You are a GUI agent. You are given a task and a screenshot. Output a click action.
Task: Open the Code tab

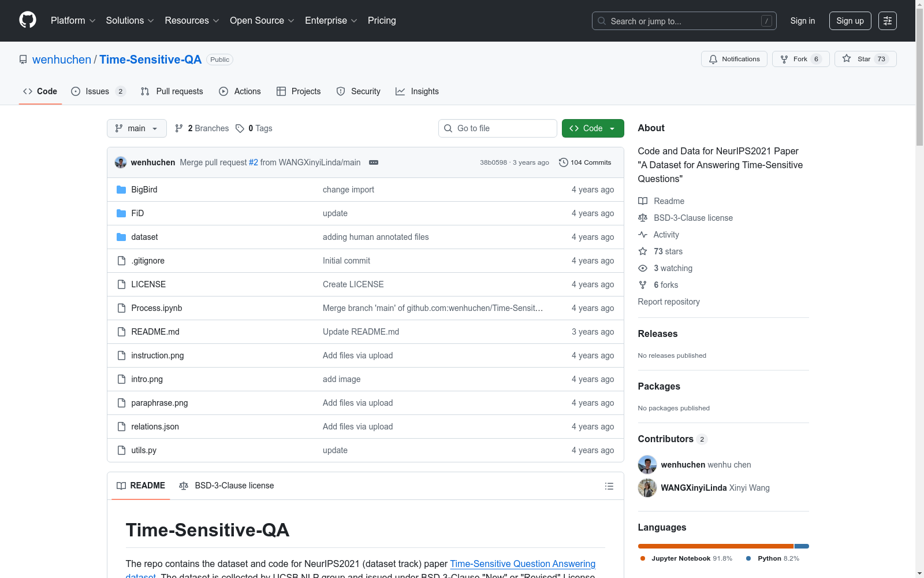(x=40, y=91)
